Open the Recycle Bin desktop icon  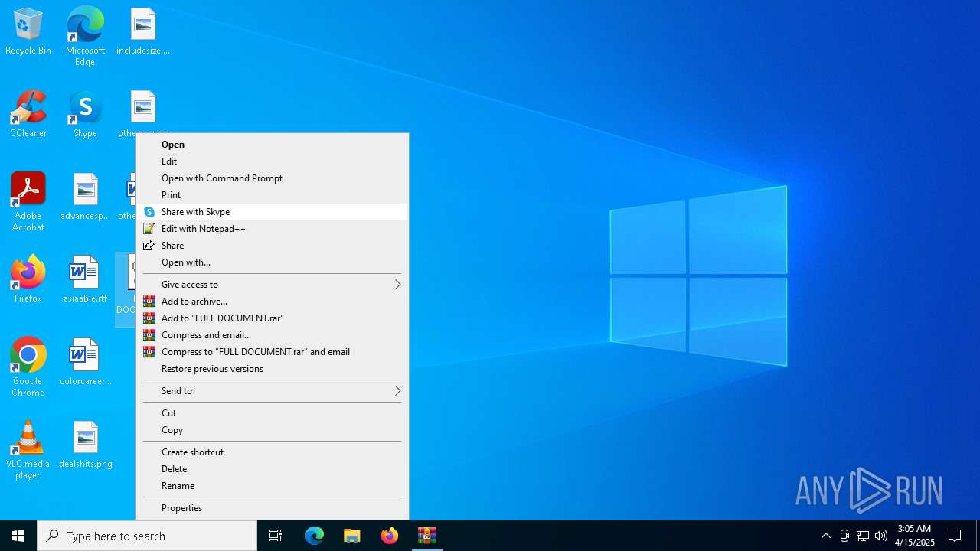(28, 31)
